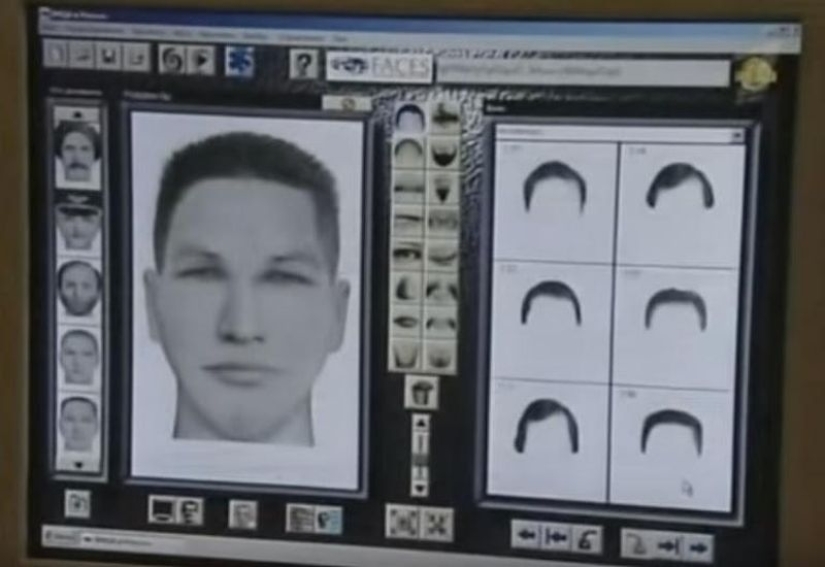Click the help question mark icon
Viewport: 825px width, 567px height.
click(303, 63)
